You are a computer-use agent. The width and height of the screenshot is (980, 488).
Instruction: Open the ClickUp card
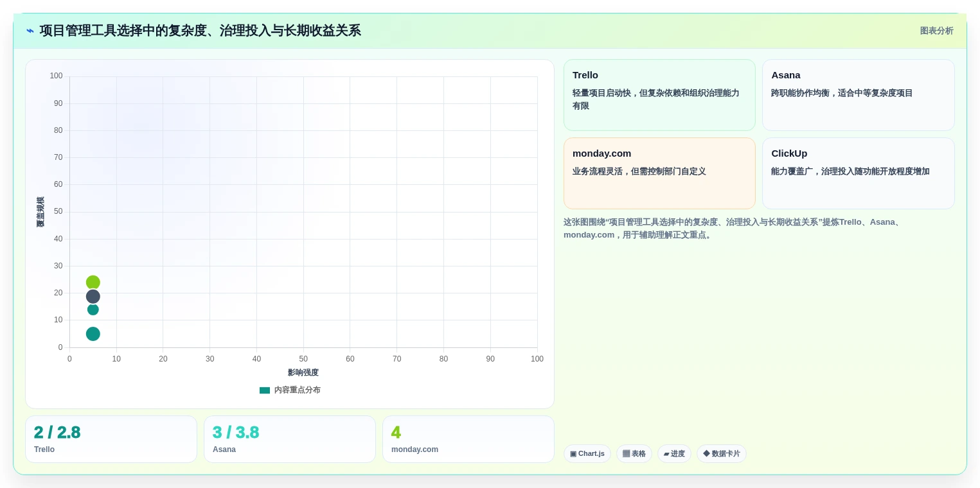(x=859, y=173)
